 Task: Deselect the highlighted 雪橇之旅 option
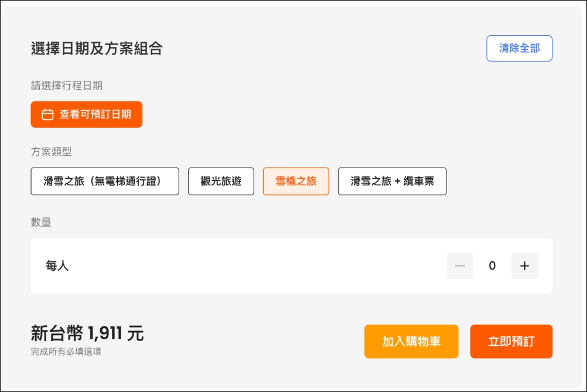[296, 181]
